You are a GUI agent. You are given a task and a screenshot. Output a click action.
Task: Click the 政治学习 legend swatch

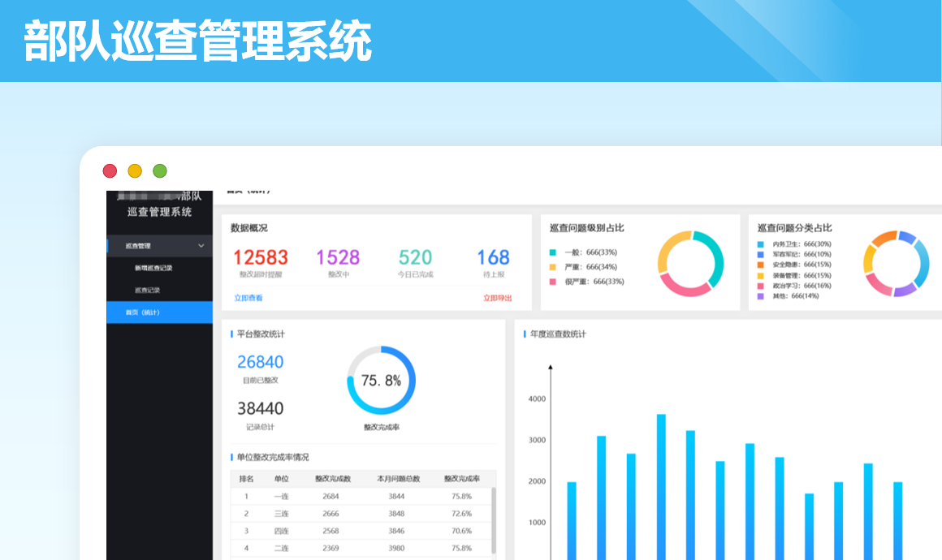pyautogui.click(x=761, y=286)
